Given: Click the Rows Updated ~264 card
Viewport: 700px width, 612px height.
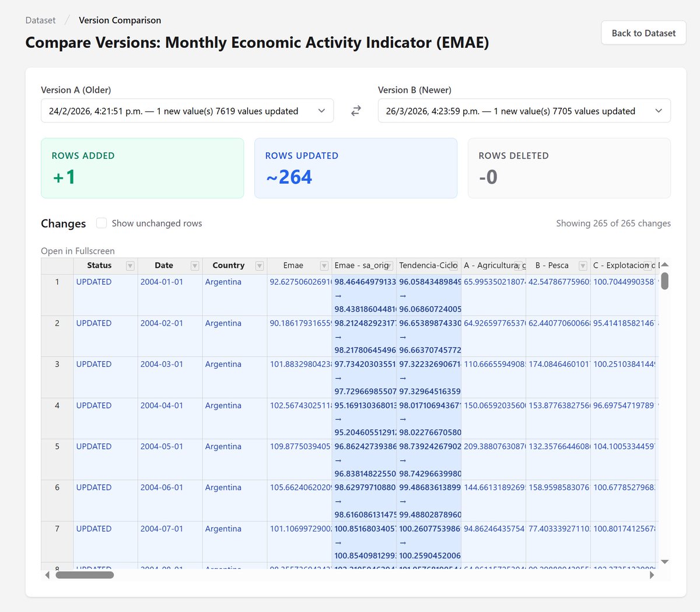Looking at the screenshot, I should click(x=356, y=168).
